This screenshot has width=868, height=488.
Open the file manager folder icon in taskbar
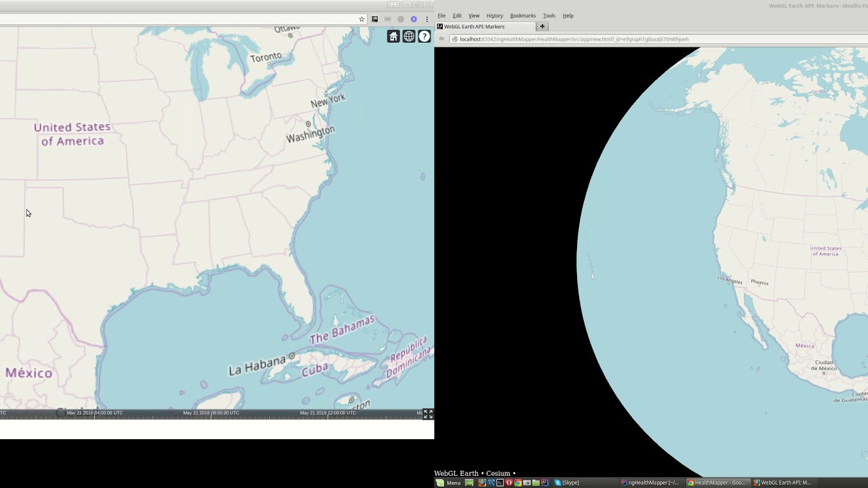[536, 483]
